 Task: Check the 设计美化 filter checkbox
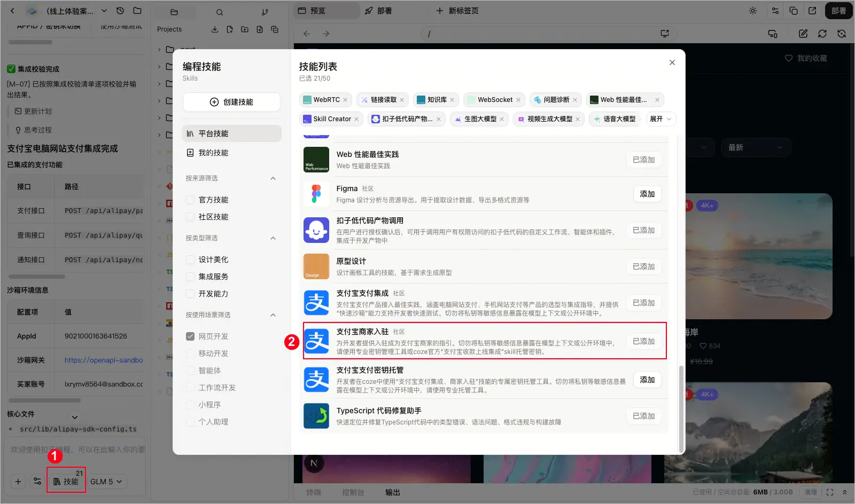pos(190,259)
